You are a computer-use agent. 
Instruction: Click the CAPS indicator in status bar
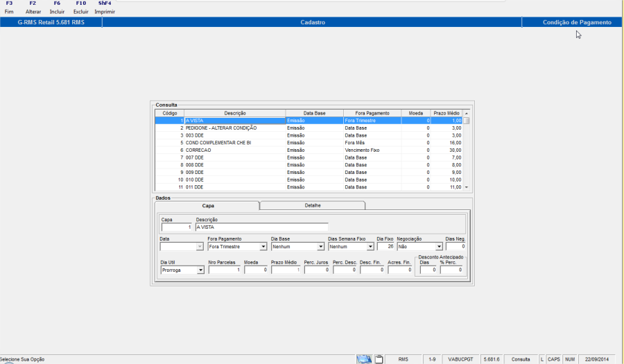[554, 359]
